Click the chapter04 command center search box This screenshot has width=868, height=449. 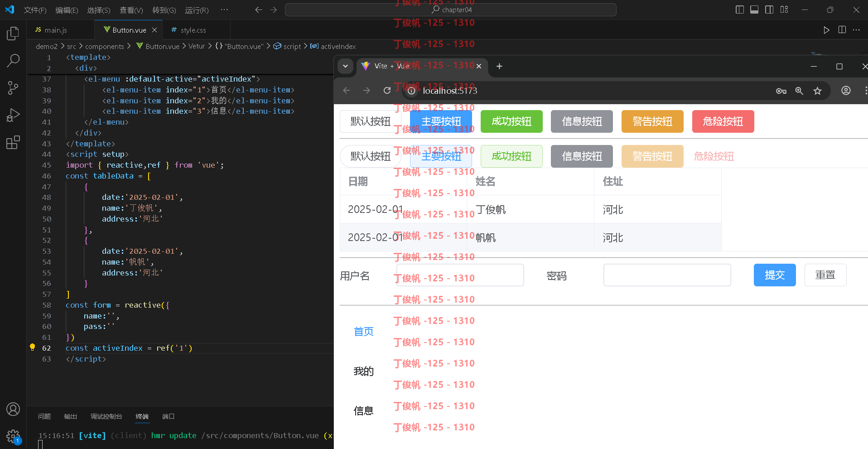pos(450,10)
